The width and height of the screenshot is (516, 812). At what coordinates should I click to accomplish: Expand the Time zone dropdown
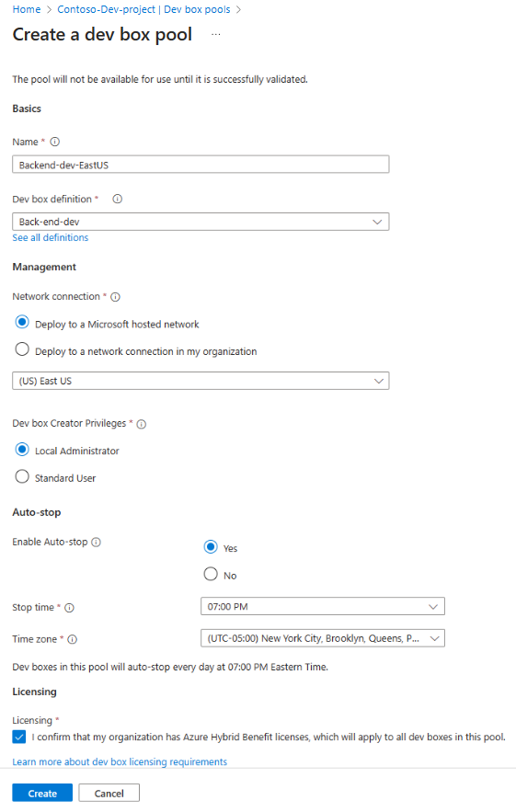[322, 638]
